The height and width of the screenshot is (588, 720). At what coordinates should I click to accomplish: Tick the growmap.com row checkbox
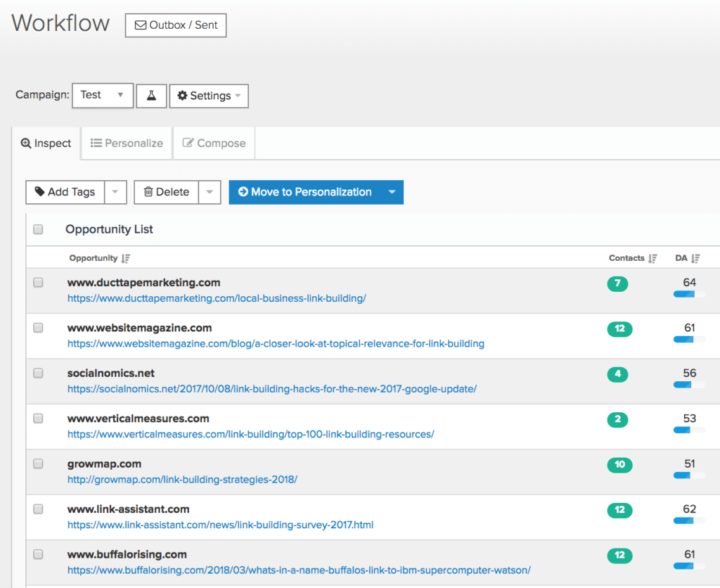coord(38,464)
